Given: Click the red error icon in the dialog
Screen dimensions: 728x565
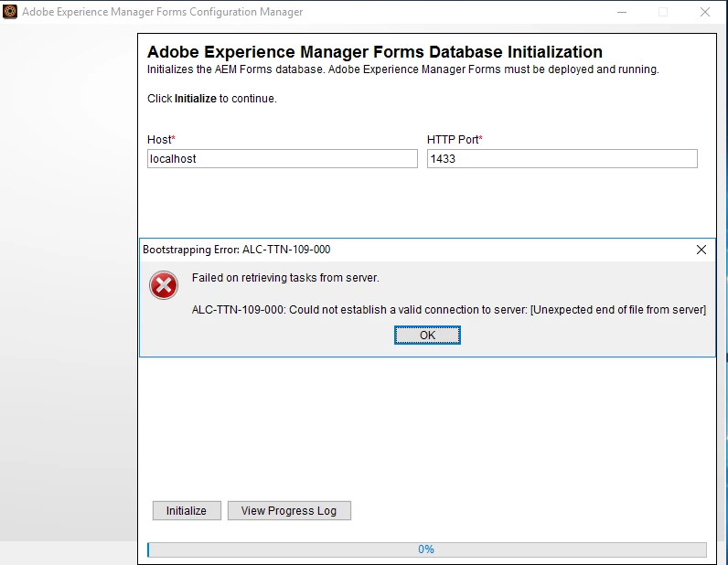Looking at the screenshot, I should [x=164, y=285].
